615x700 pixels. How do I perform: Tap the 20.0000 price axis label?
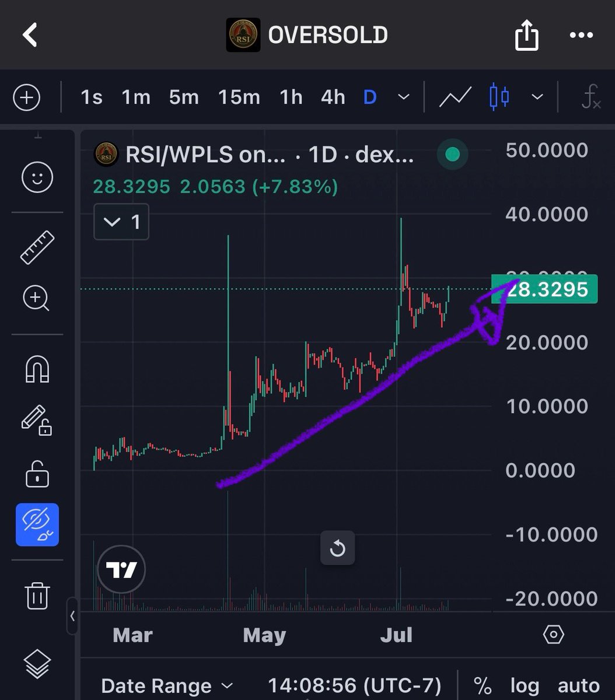pos(547,342)
